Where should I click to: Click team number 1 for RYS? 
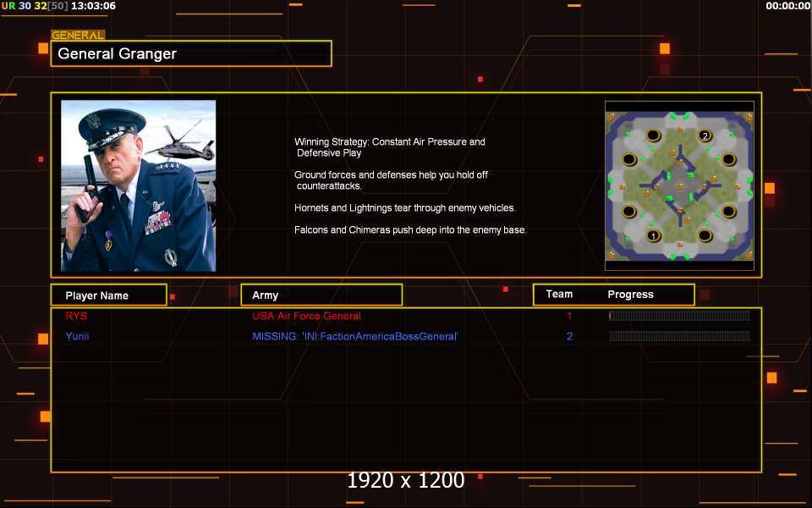tap(569, 316)
